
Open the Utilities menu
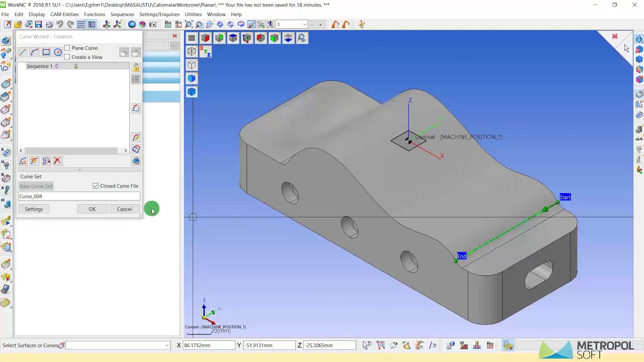[x=193, y=14]
